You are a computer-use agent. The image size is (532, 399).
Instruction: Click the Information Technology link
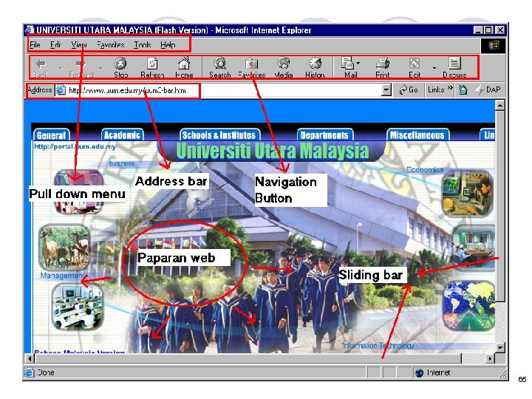point(378,345)
